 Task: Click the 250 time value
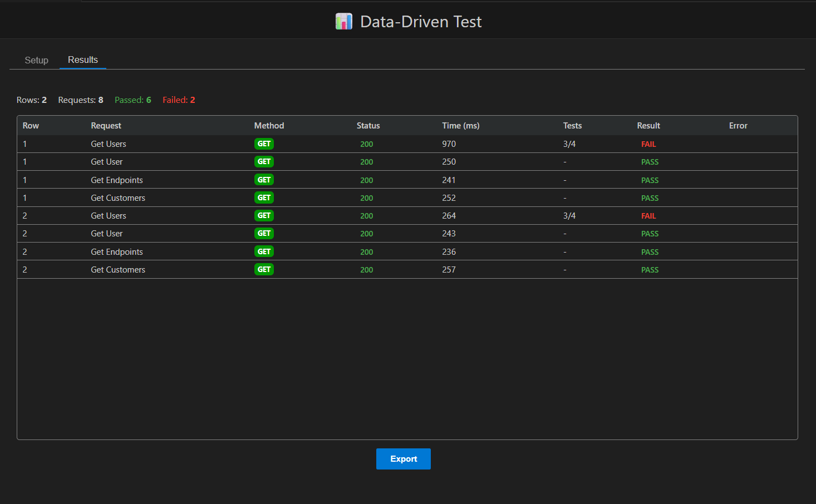point(449,162)
